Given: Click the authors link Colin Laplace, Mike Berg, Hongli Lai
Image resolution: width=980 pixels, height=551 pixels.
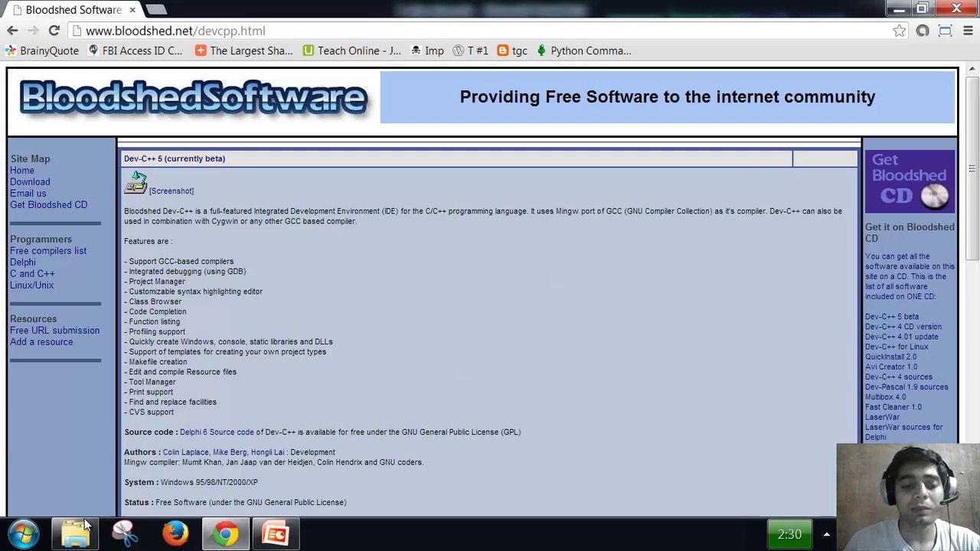Looking at the screenshot, I should coord(224,452).
